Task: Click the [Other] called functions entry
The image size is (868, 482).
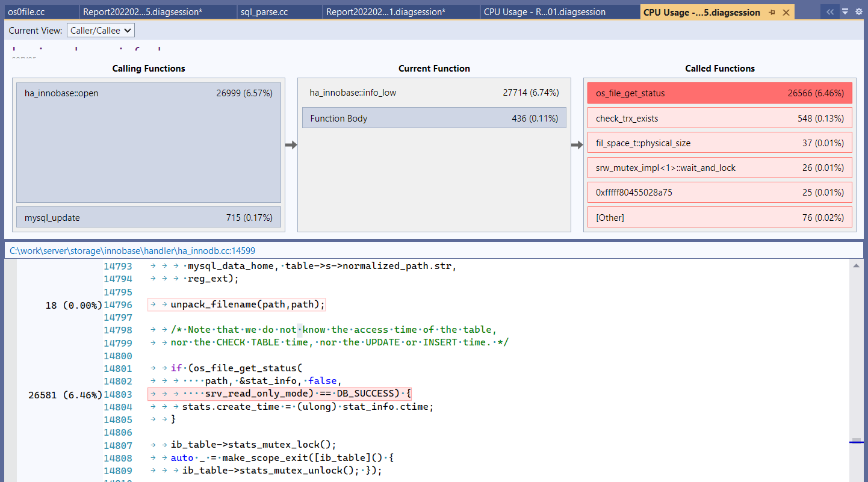Action: tap(720, 218)
